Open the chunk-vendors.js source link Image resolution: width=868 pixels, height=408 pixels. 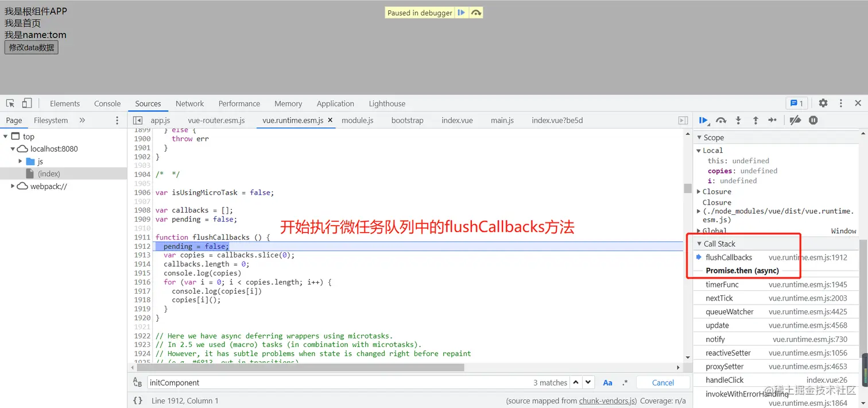pyautogui.click(x=607, y=401)
